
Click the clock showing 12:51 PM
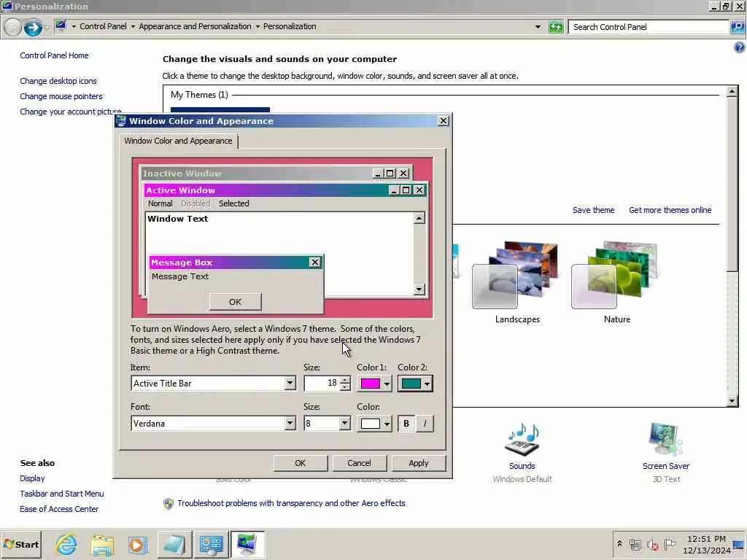tap(706, 539)
